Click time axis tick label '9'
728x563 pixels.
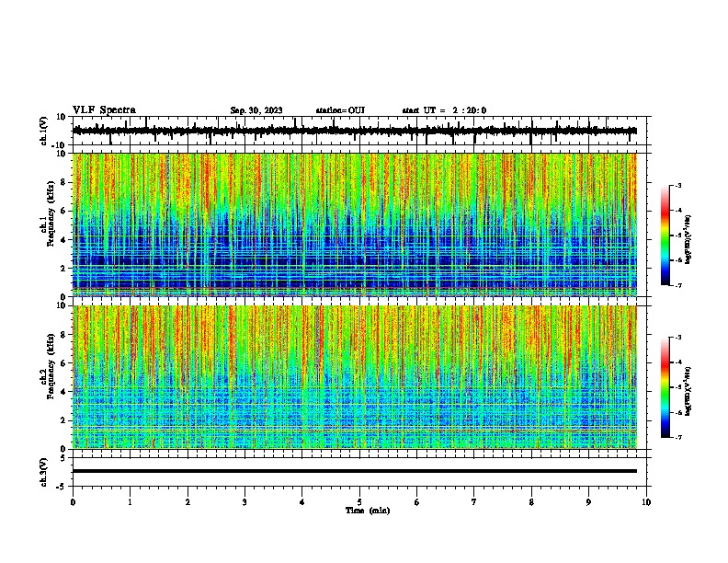click(589, 502)
